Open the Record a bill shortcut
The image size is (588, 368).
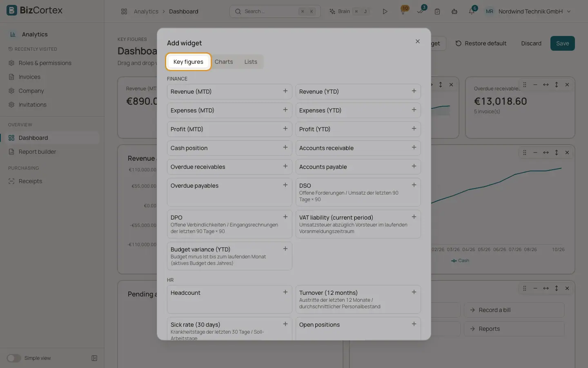point(514,310)
